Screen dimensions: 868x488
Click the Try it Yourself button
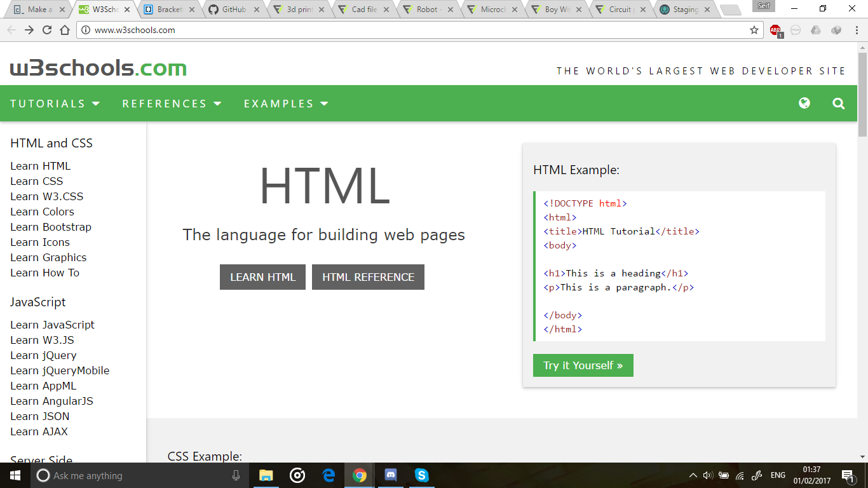[x=583, y=365]
